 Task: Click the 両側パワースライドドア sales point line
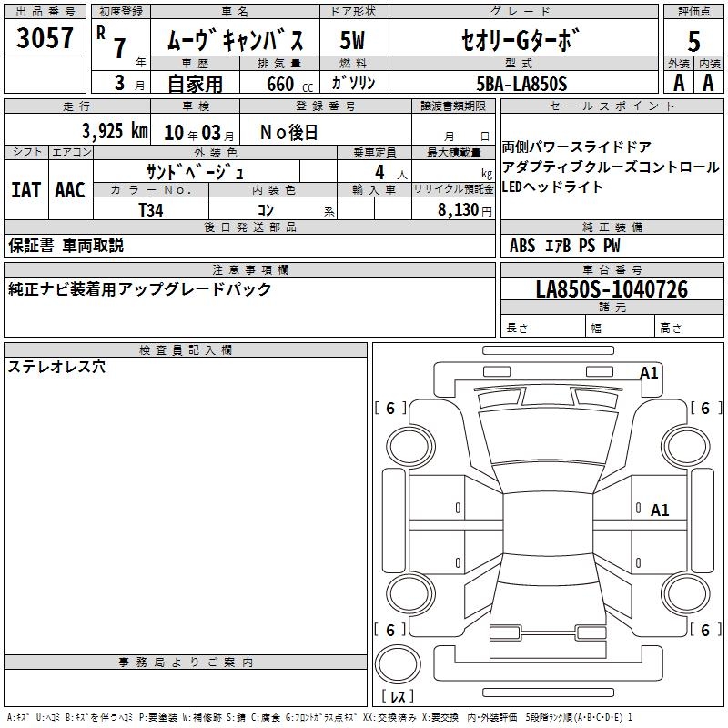pyautogui.click(x=576, y=147)
